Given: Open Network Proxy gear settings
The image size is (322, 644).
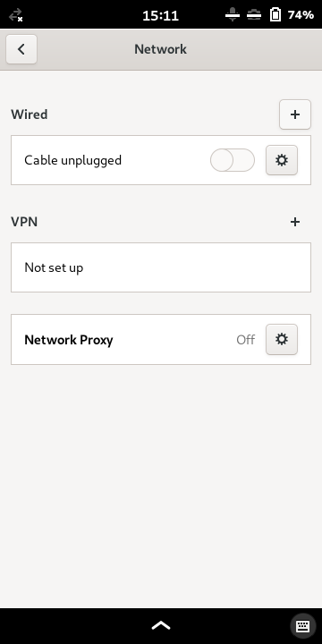Looking at the screenshot, I should (x=282, y=339).
